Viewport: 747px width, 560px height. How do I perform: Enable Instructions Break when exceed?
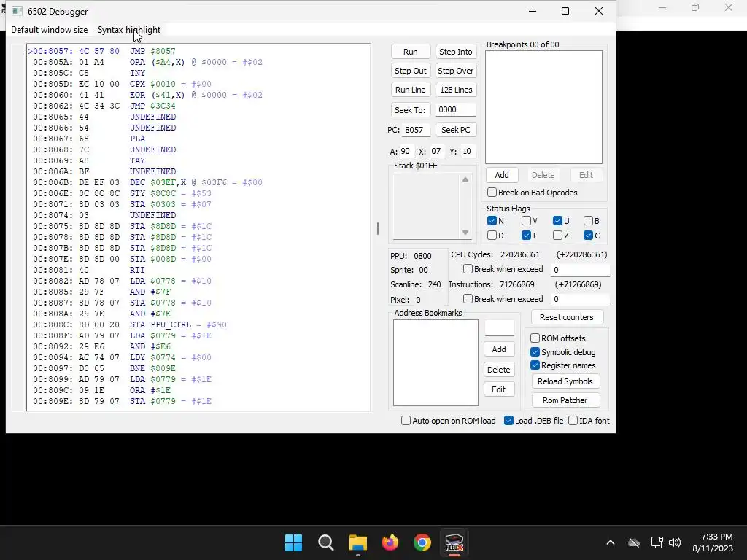tap(503, 299)
